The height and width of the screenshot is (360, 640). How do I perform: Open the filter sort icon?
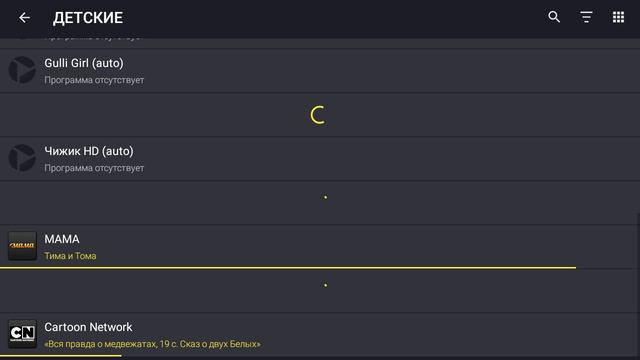[586, 17]
